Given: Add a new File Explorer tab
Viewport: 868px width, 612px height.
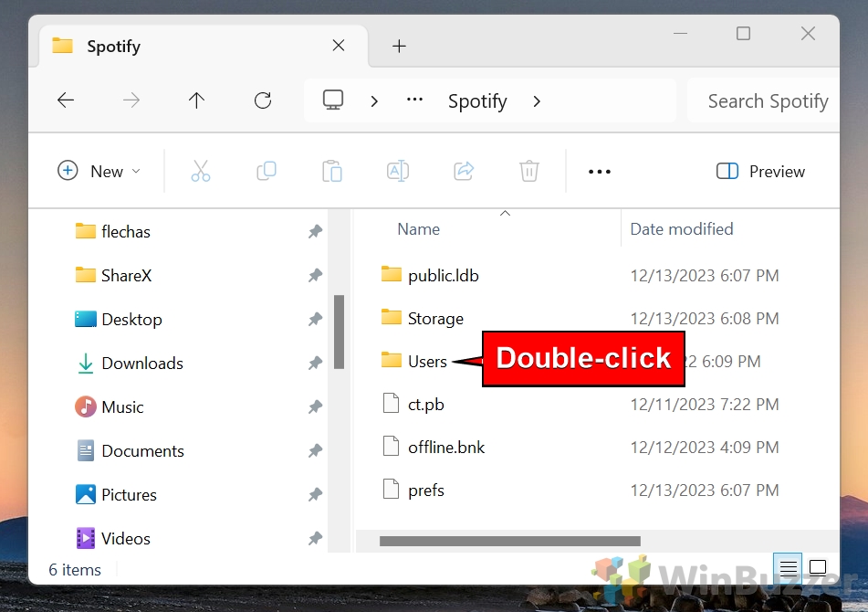Looking at the screenshot, I should [399, 46].
